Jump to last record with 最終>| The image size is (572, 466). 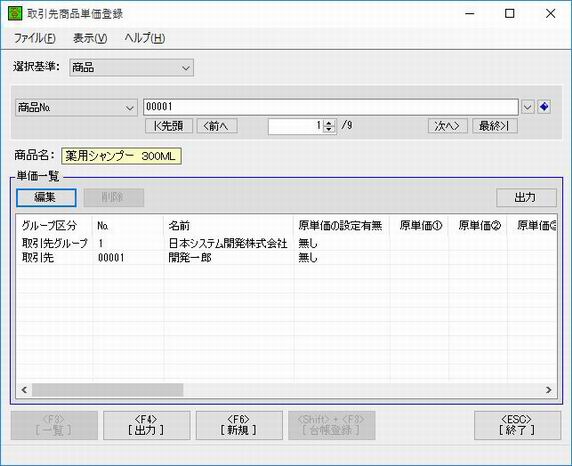coord(495,126)
